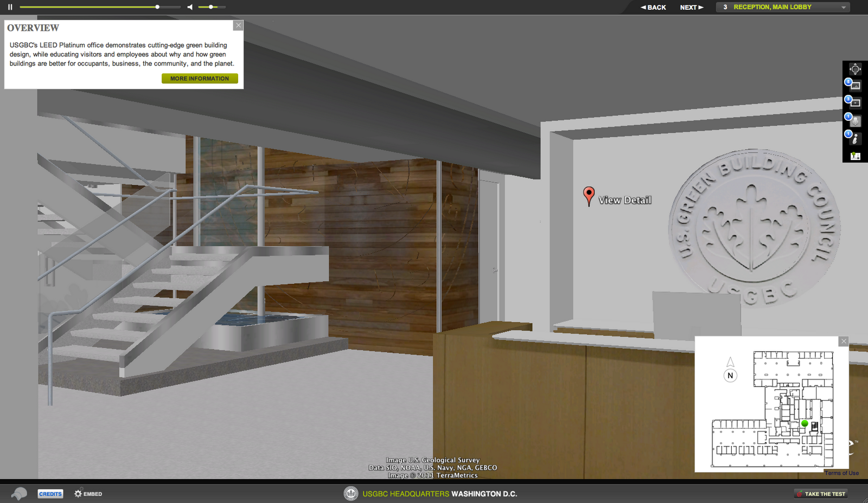Advance to next stop with NEXT
This screenshot has width=868, height=503.
[692, 8]
